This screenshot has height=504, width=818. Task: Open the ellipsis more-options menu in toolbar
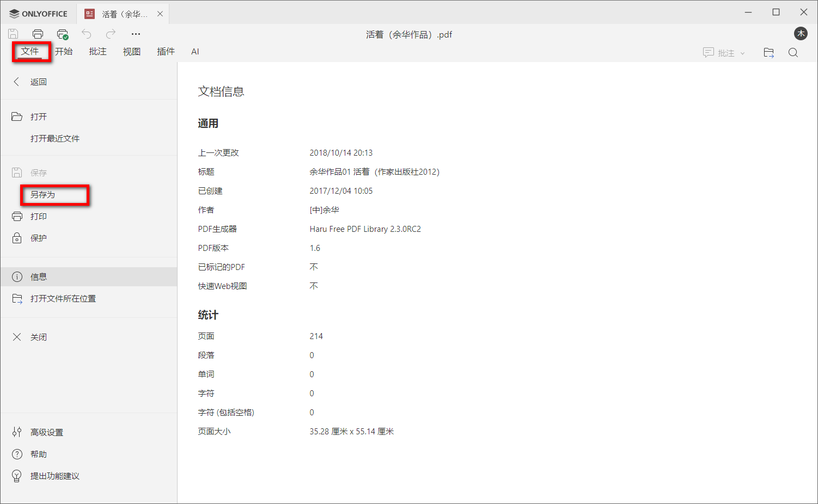(136, 33)
